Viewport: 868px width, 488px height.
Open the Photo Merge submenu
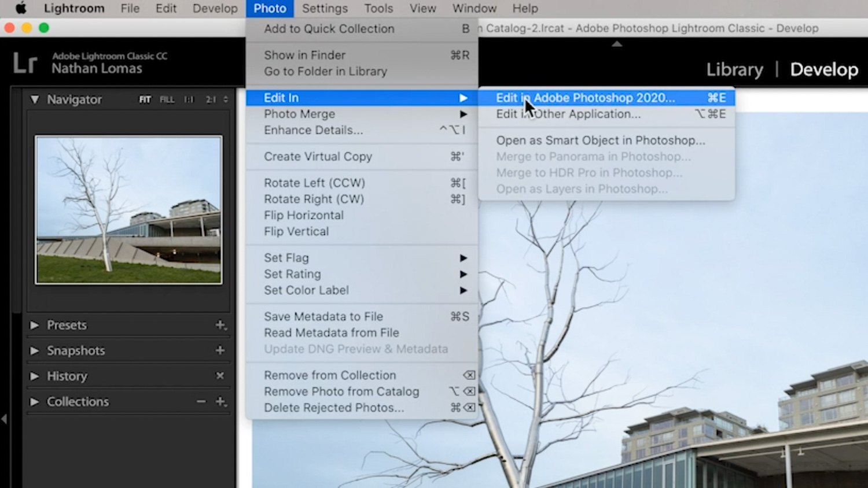click(x=299, y=114)
